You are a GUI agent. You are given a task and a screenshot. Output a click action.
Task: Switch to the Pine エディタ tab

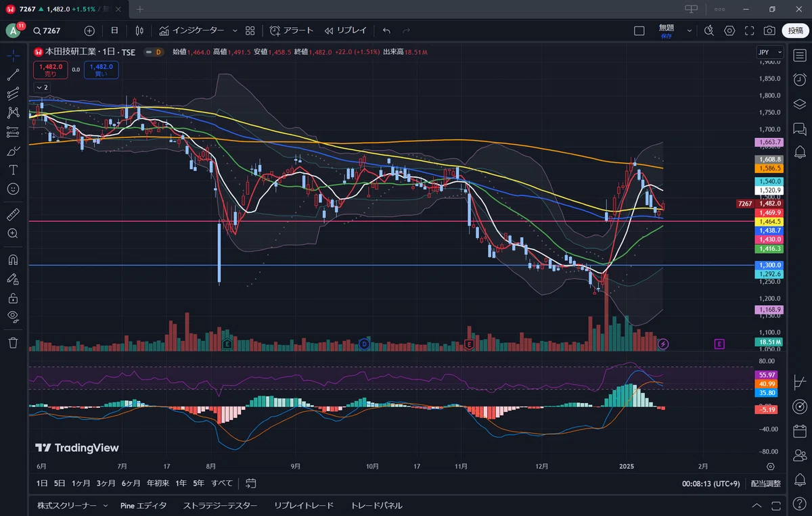click(143, 505)
